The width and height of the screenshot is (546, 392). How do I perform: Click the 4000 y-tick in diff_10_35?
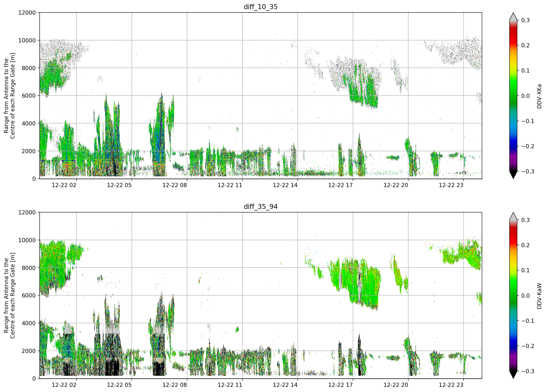pyautogui.click(x=29, y=123)
